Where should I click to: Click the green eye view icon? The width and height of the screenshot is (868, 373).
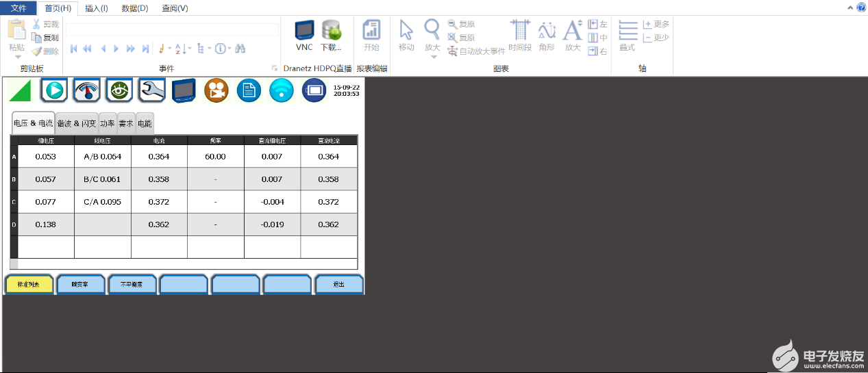coord(119,90)
